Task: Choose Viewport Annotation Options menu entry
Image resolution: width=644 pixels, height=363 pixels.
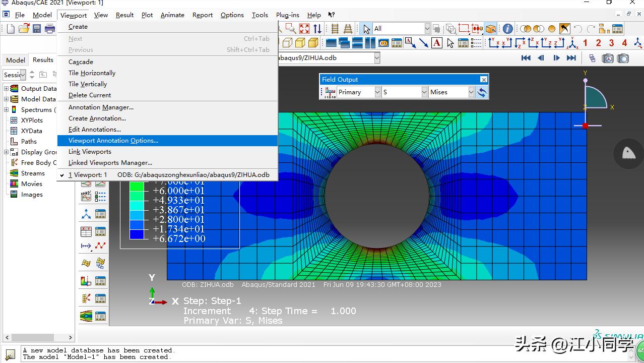Action: (113, 141)
